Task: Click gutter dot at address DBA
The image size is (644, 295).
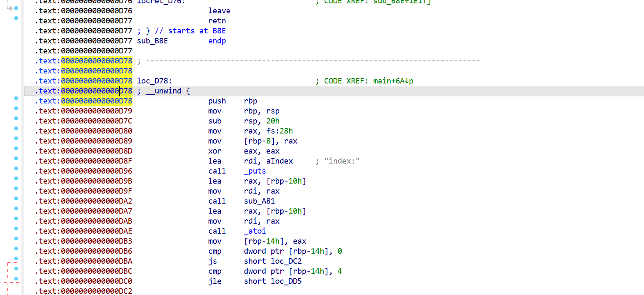Action: (x=16, y=259)
